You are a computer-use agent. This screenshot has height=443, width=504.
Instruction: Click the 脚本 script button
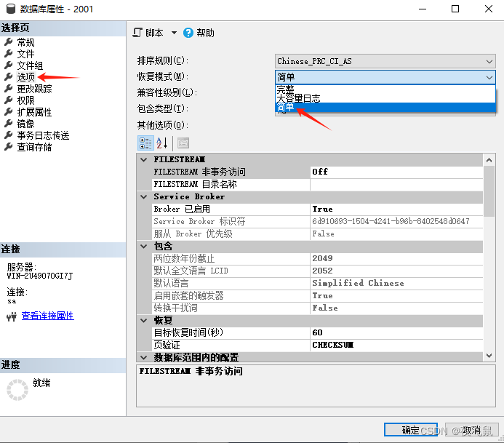pyautogui.click(x=148, y=33)
